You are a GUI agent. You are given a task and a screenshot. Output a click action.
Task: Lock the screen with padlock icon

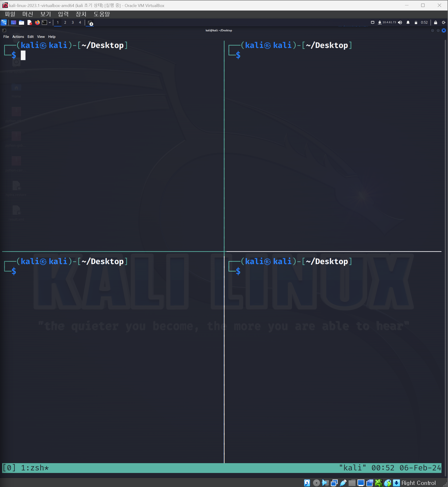coord(436,22)
